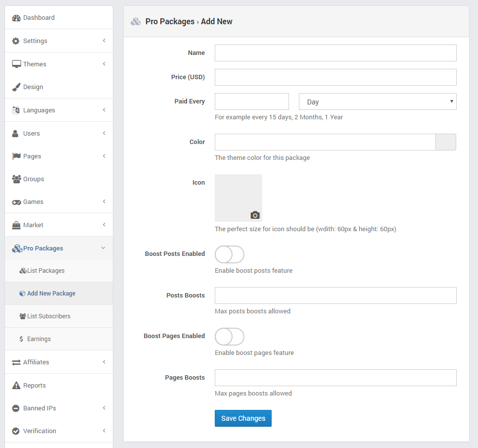478x448 pixels.
Task: Click the Groups people icon
Action: 16,179
